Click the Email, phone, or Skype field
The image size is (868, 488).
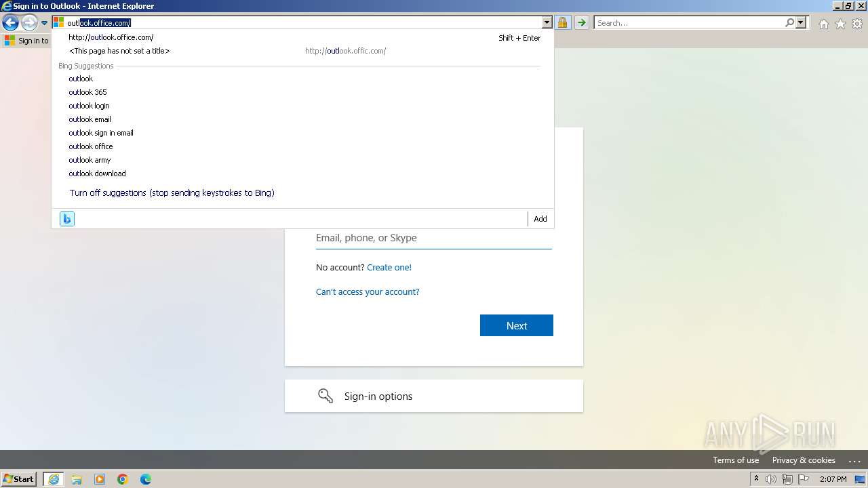[434, 238]
